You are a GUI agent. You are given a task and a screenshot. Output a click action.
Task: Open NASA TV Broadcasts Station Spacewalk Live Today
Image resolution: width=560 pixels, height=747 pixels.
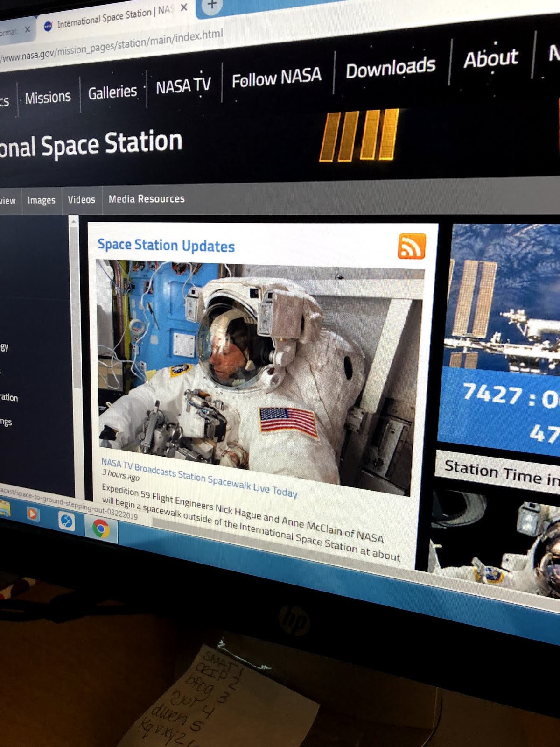click(199, 477)
